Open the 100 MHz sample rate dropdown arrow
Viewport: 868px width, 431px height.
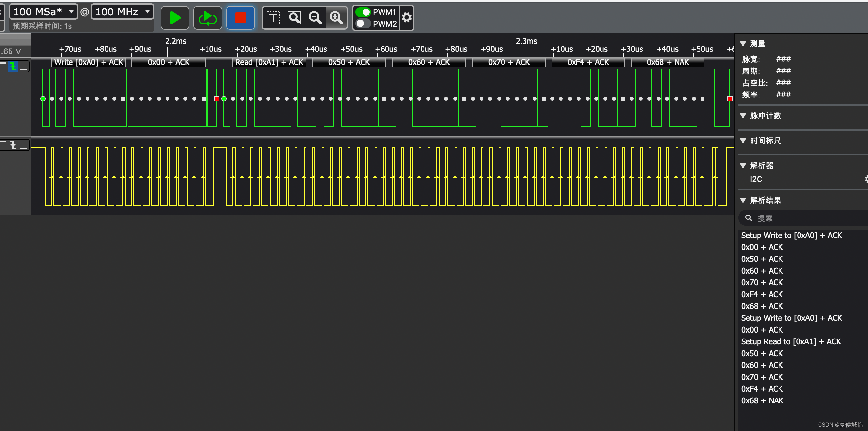(x=147, y=12)
